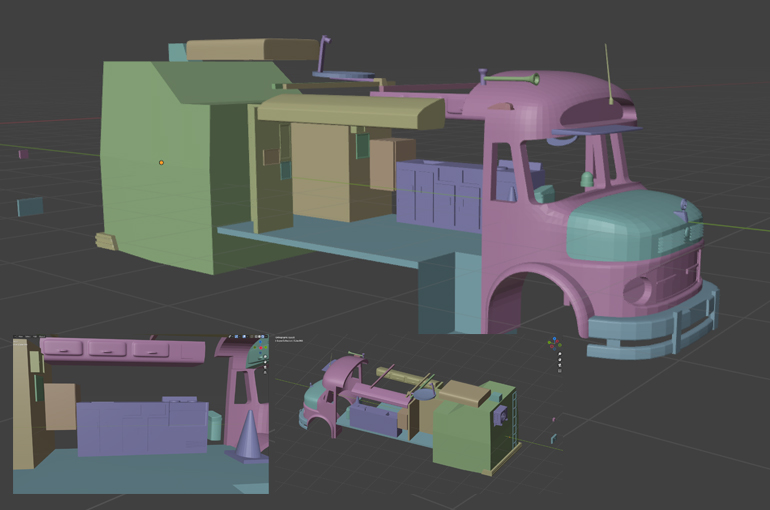The height and width of the screenshot is (510, 770).
Task: Open Select menu in left inset header
Action: [28, 337]
